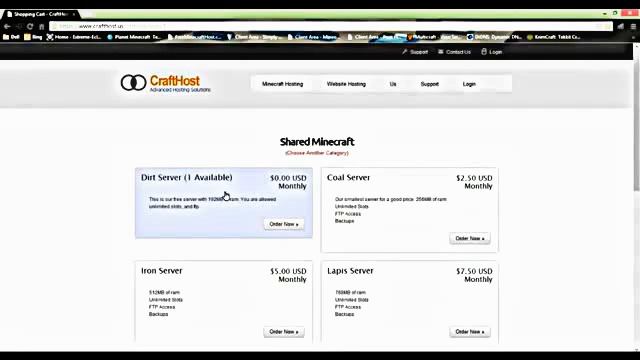Open the Bing bookmark
This screenshot has width=640, height=360.
coord(33,37)
